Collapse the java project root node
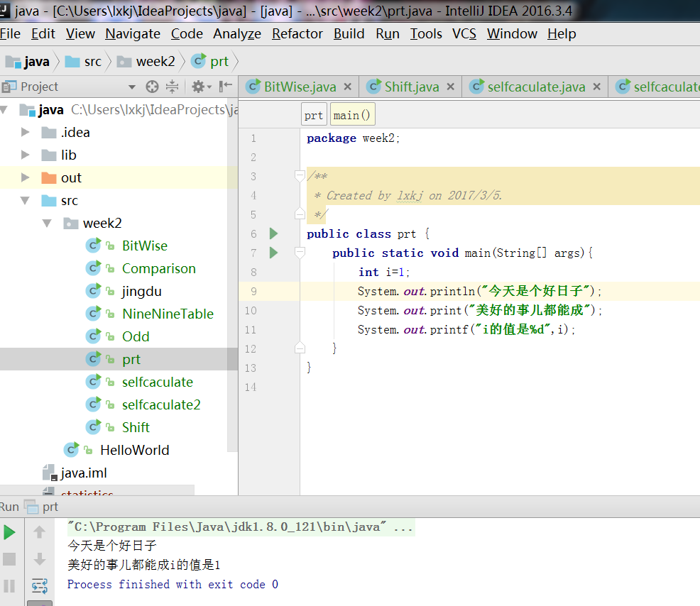Image resolution: width=700 pixels, height=606 pixels. point(4,109)
